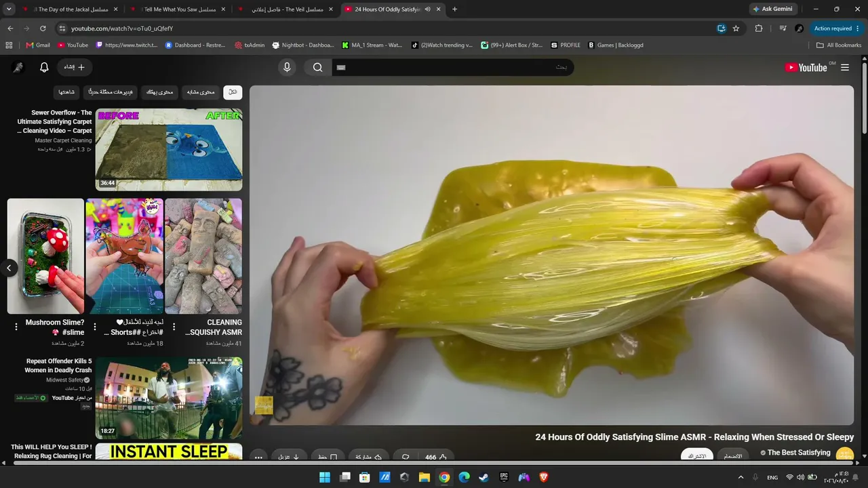Image resolution: width=868 pixels, height=488 pixels.
Task: Open the Gmail bookmark
Action: point(38,45)
